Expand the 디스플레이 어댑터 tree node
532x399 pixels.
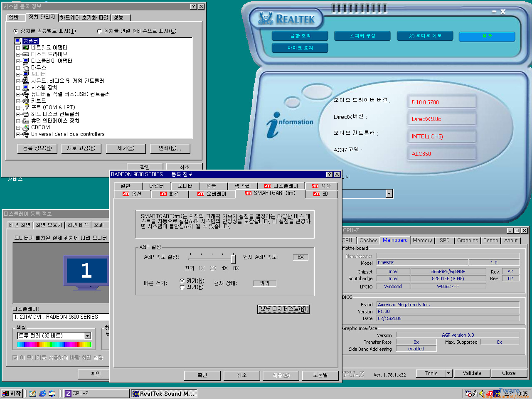(x=18, y=61)
